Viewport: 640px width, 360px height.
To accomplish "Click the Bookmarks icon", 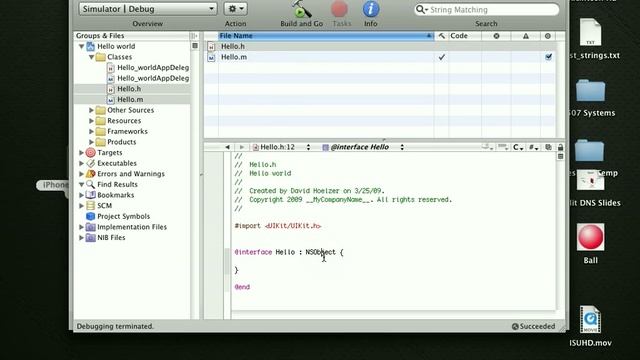I will [x=91, y=195].
